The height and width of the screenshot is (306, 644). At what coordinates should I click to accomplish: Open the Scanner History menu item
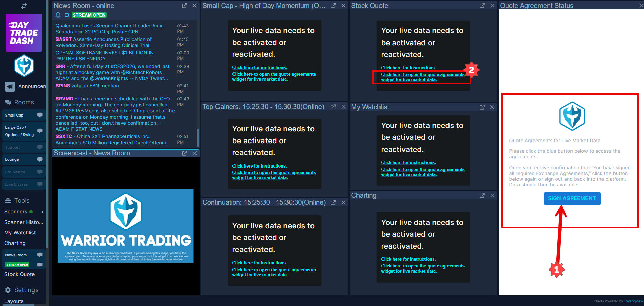coord(24,222)
